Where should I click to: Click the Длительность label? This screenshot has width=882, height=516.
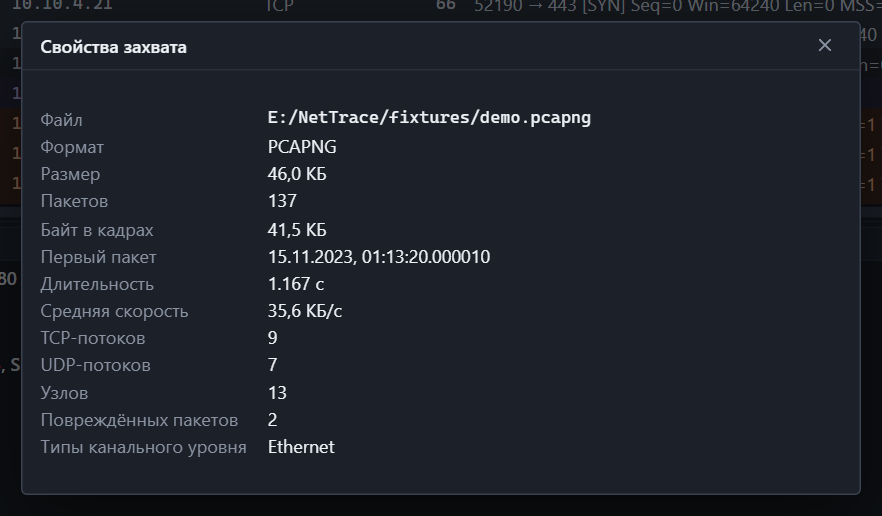click(97, 284)
